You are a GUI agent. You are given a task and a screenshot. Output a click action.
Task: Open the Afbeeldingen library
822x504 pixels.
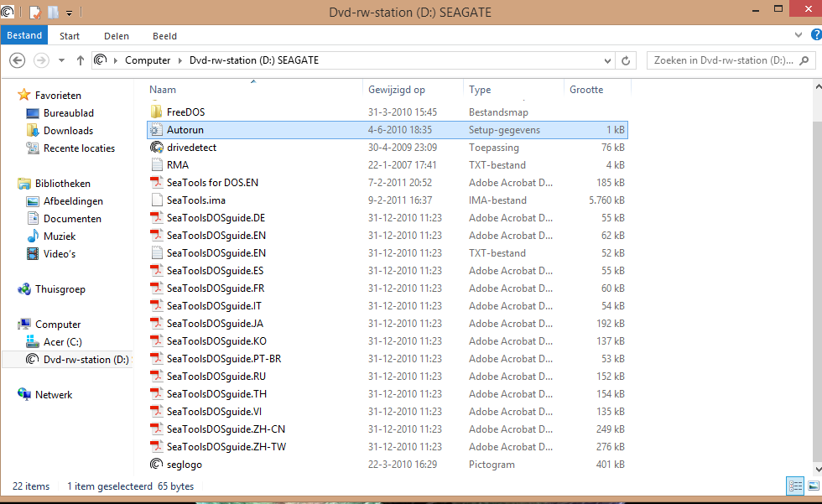(73, 201)
